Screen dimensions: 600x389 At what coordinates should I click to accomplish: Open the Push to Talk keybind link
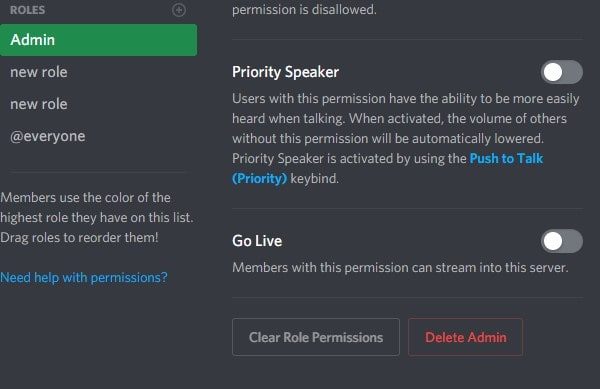(x=506, y=158)
